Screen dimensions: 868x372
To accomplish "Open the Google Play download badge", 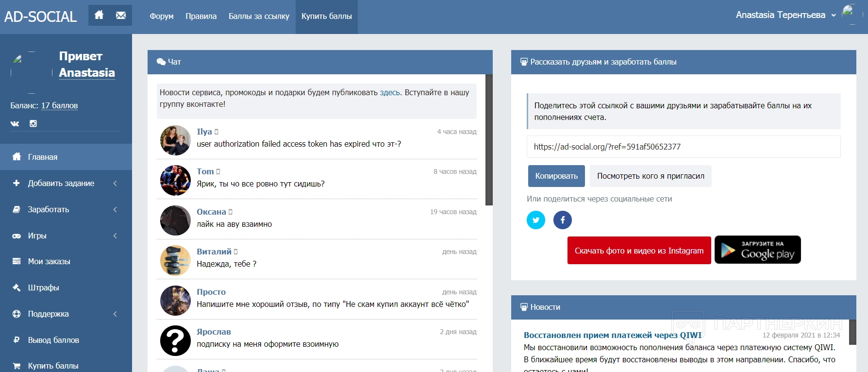I will tap(758, 250).
